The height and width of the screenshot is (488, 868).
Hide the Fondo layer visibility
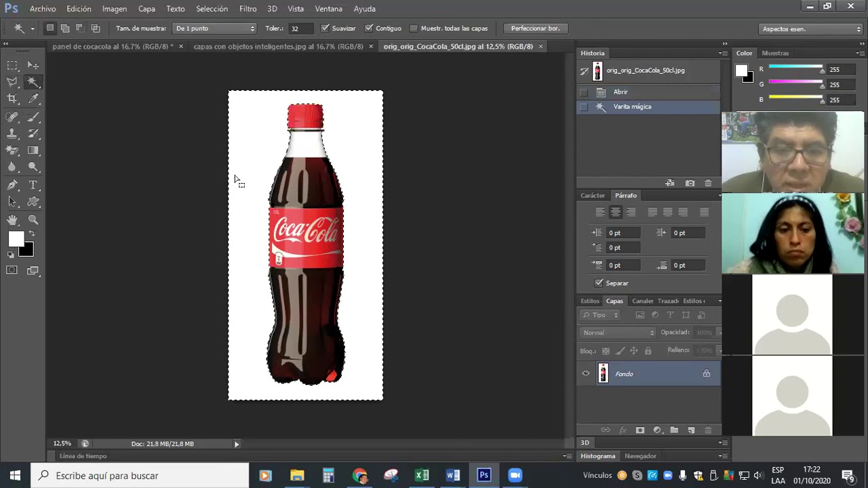[586, 373]
